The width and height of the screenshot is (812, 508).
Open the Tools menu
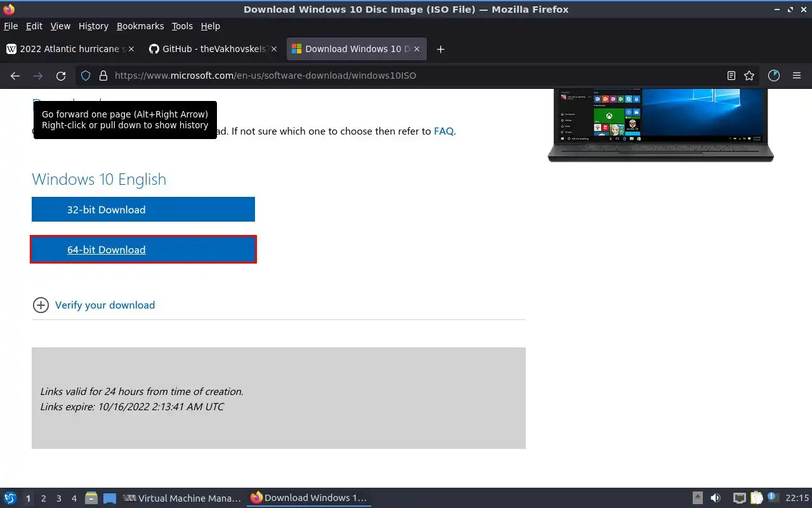(182, 26)
